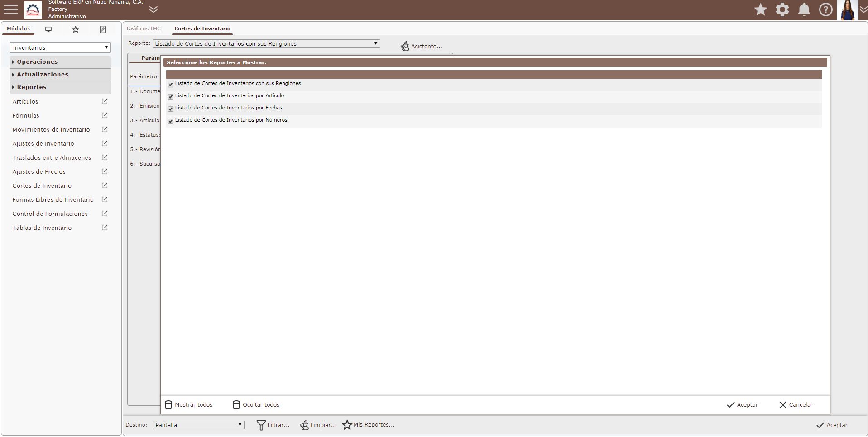Select Traslados entre Almacenes link
The height and width of the screenshot is (437, 868).
tap(52, 158)
